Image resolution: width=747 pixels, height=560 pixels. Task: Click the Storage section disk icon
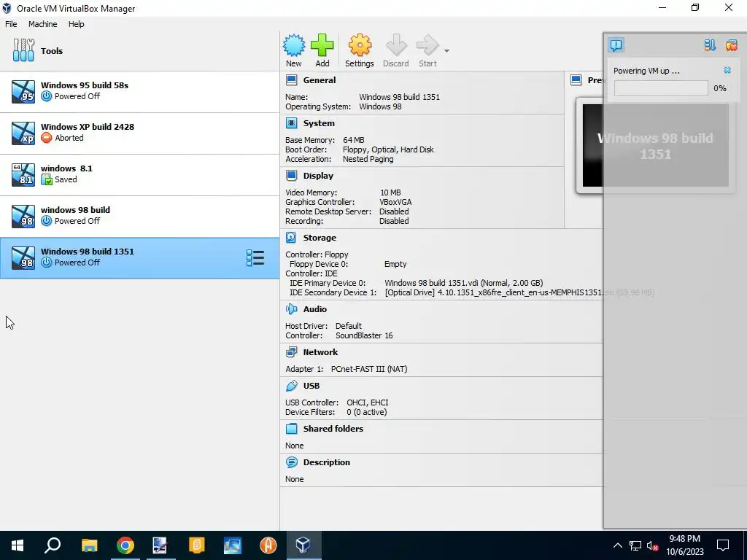coord(291,237)
